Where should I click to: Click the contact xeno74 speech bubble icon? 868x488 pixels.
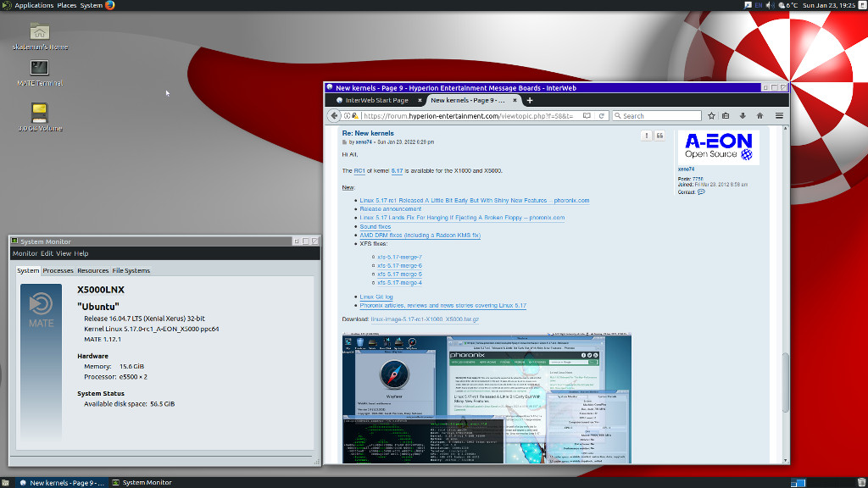701,192
